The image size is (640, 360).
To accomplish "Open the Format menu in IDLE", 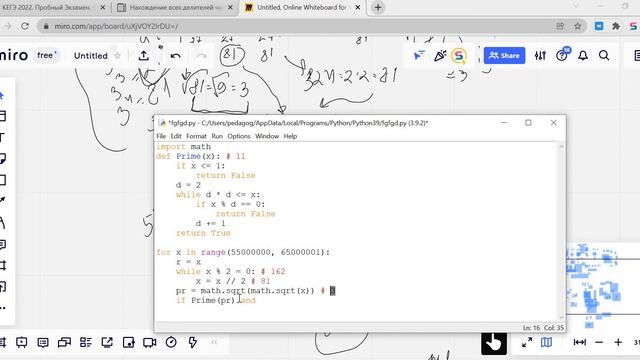I will click(x=196, y=136).
